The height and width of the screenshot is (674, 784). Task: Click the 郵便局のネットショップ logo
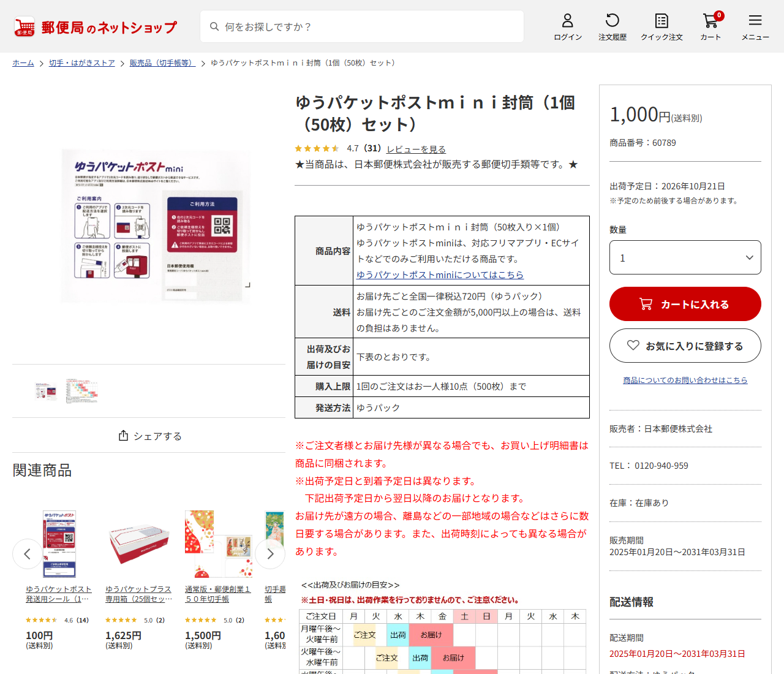(x=95, y=27)
